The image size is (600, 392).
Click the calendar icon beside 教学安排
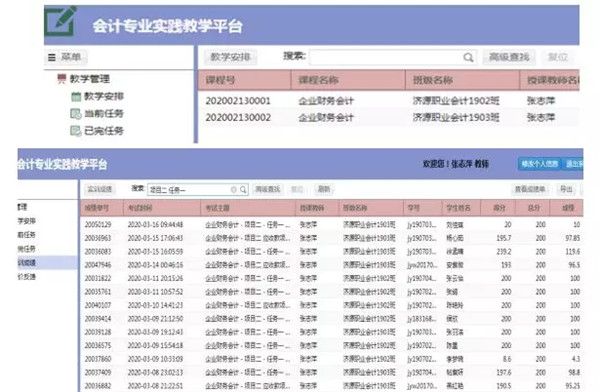(x=76, y=96)
